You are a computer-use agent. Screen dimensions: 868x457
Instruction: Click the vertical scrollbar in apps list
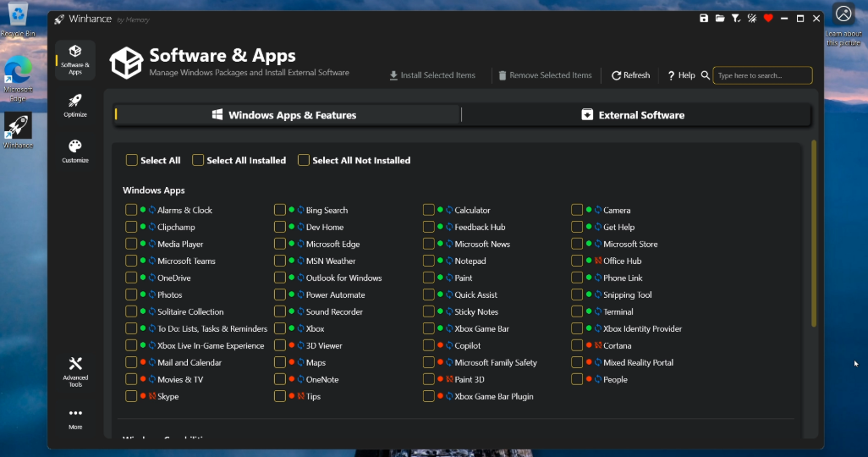coord(814,233)
